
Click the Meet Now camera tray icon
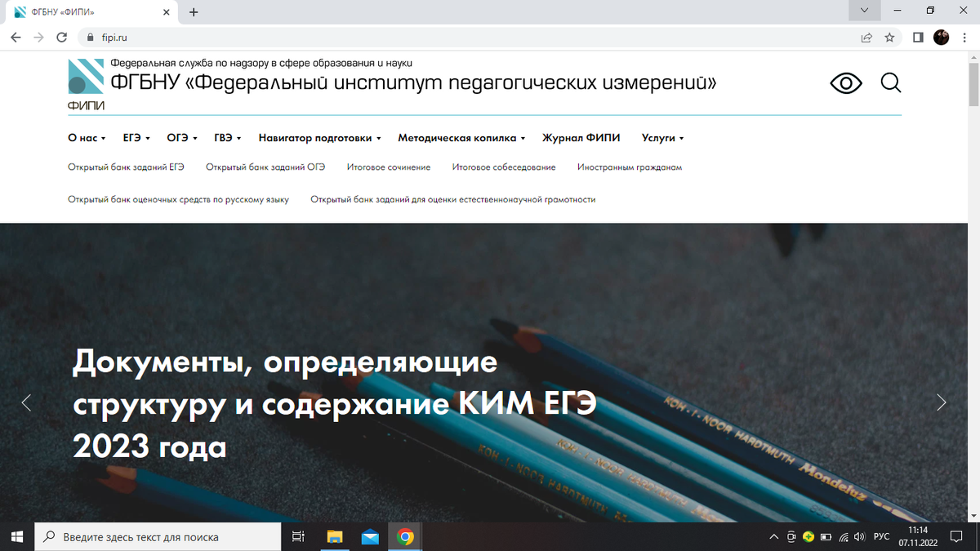(791, 537)
